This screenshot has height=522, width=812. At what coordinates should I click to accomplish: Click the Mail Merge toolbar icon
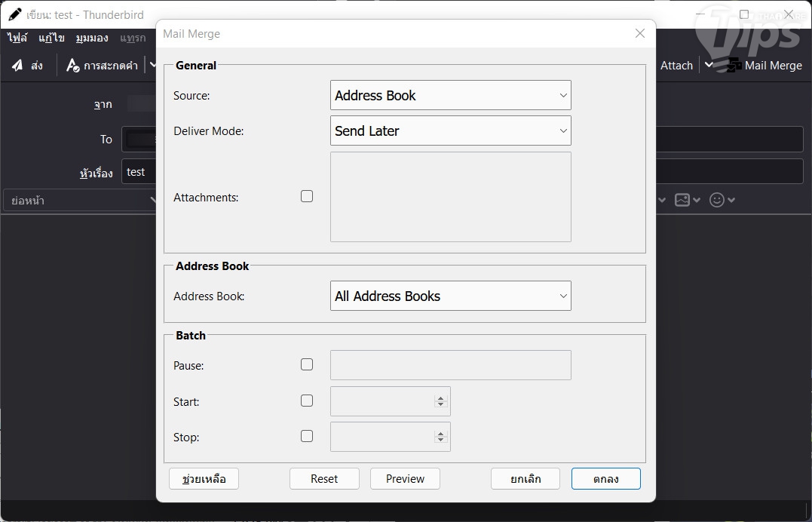[734, 66]
